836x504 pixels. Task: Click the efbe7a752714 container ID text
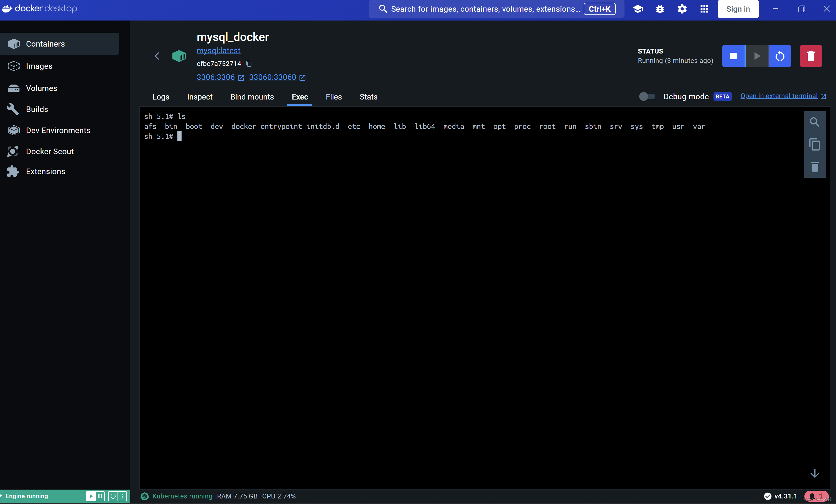click(219, 64)
